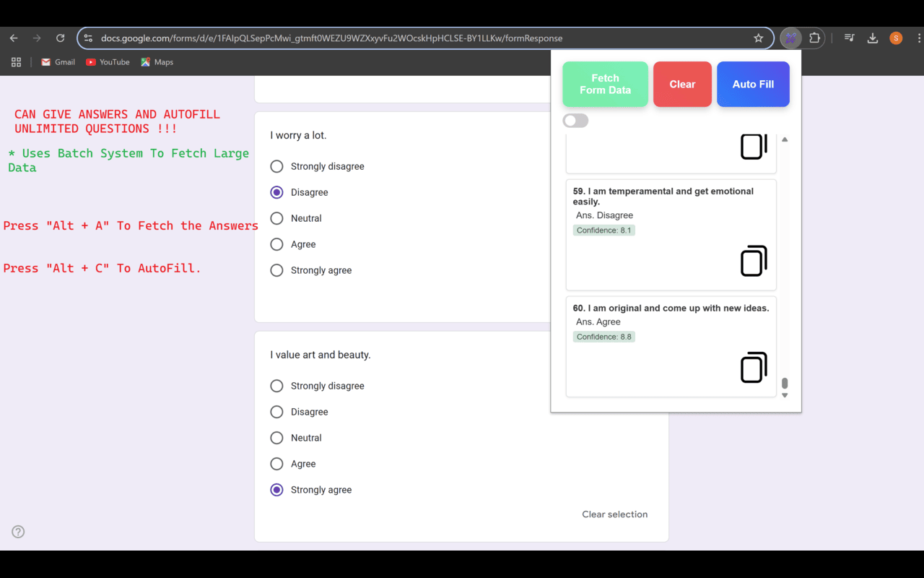Click the Downloads icon in the browser toolbar

click(x=872, y=38)
